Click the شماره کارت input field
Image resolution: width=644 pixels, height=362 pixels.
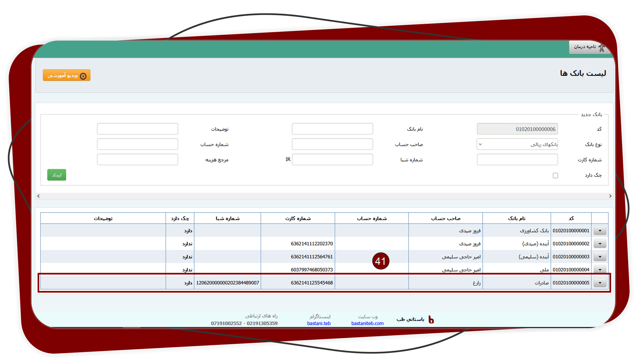(x=517, y=160)
